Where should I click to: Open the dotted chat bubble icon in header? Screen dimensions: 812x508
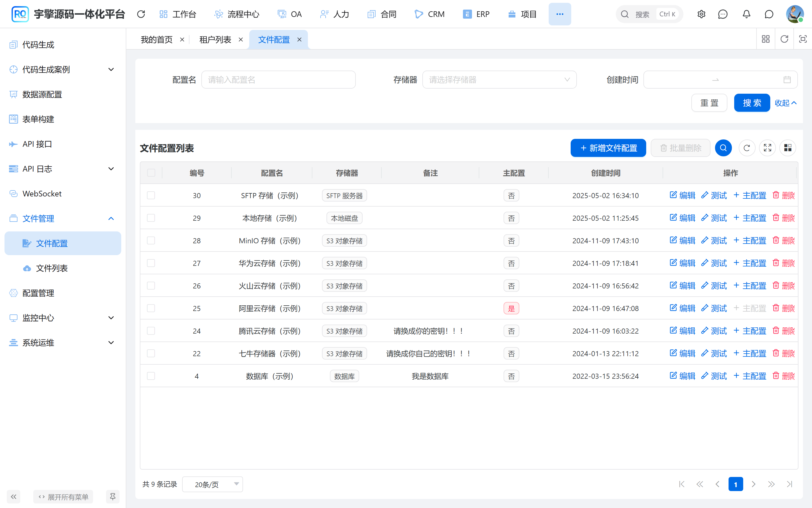click(x=723, y=14)
